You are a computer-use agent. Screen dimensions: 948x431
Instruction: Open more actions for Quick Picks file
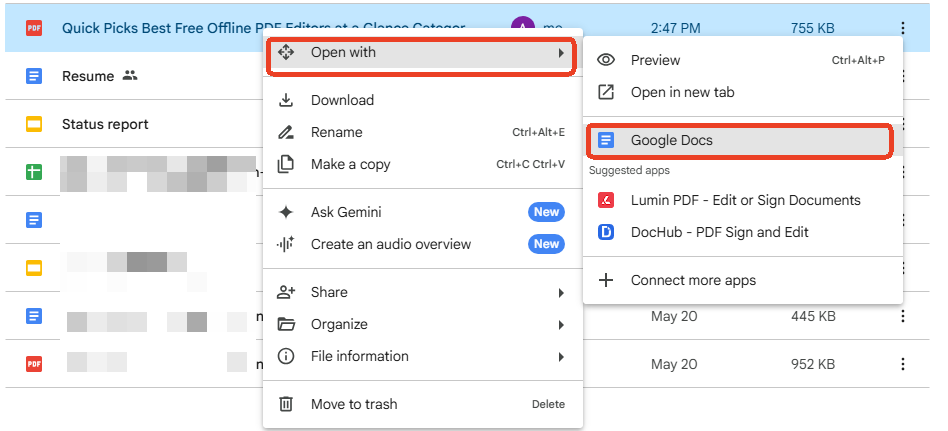903,28
